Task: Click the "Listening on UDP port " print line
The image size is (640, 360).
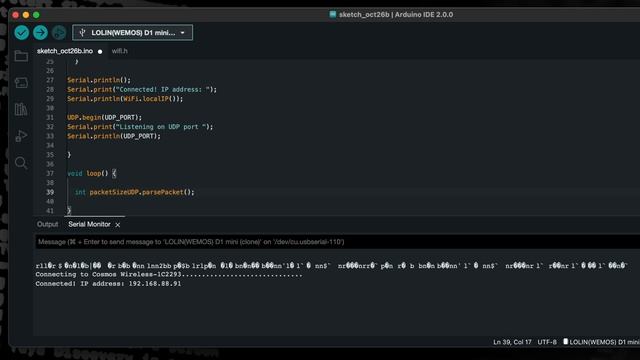Action: click(140, 127)
